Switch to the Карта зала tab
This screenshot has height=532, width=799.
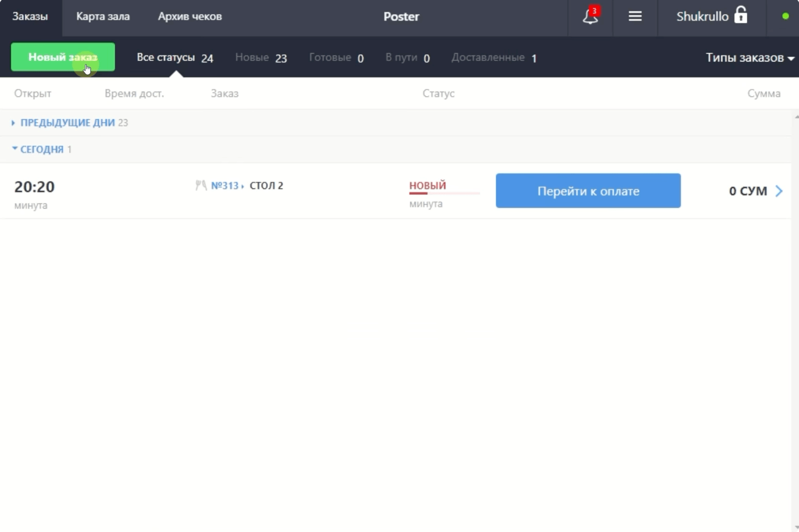tap(103, 17)
